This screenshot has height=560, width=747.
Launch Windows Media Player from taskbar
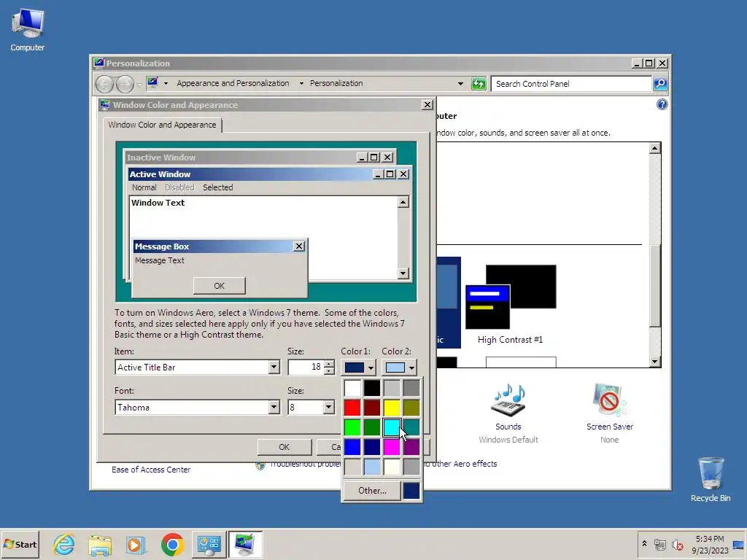136,544
